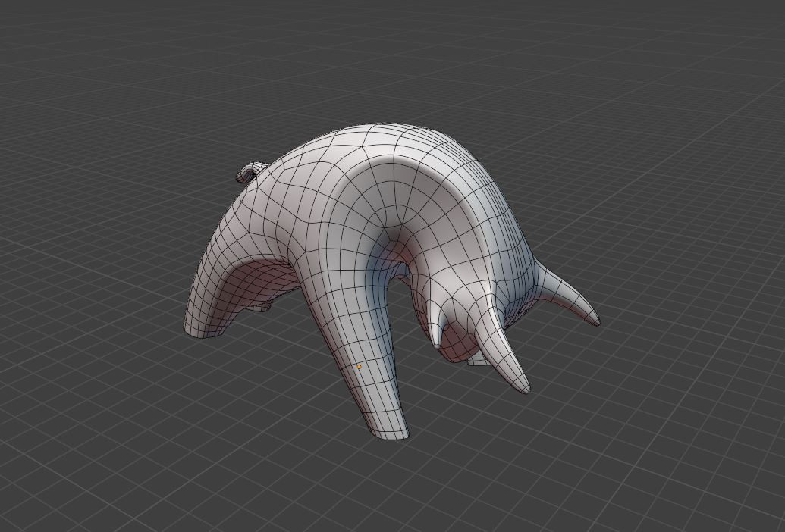Click the tip of the far-right horn

point(596,321)
